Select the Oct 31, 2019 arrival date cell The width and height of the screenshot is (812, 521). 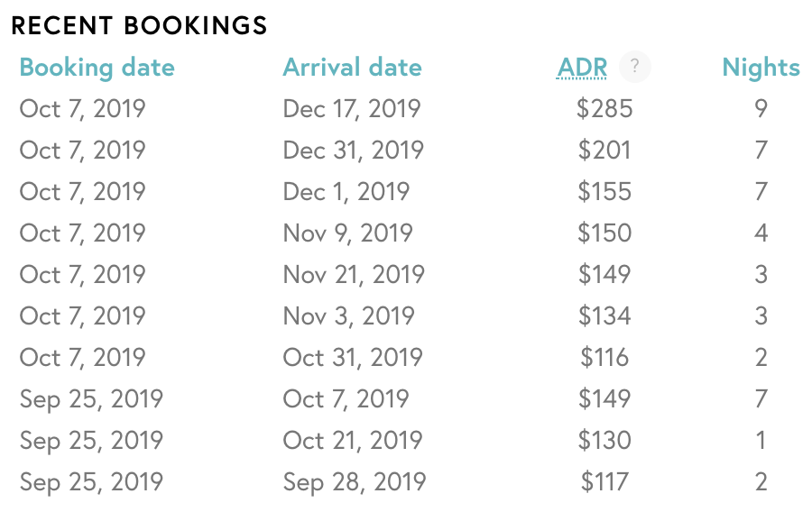[353, 357]
